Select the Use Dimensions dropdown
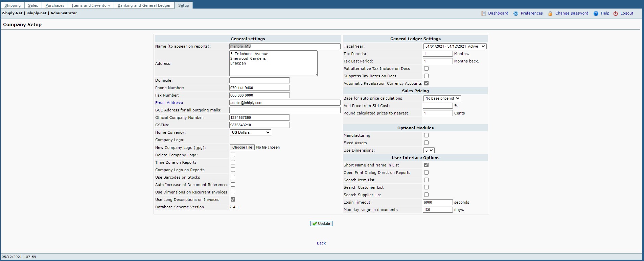 [x=429, y=150]
